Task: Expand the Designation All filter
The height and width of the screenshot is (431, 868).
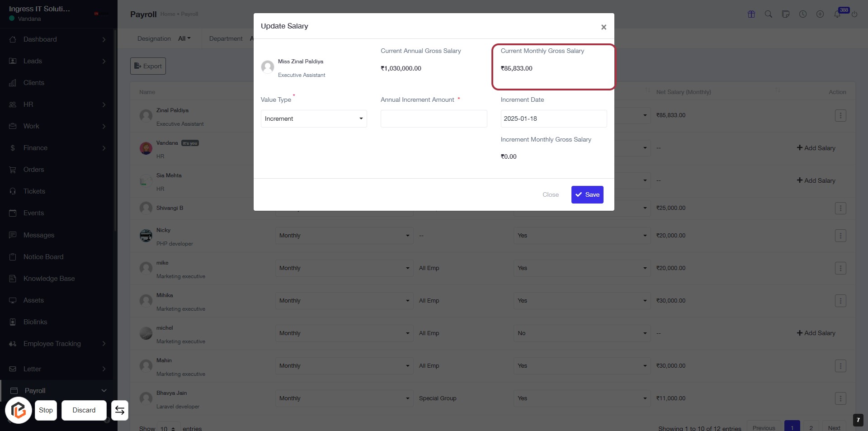Action: 184,39
